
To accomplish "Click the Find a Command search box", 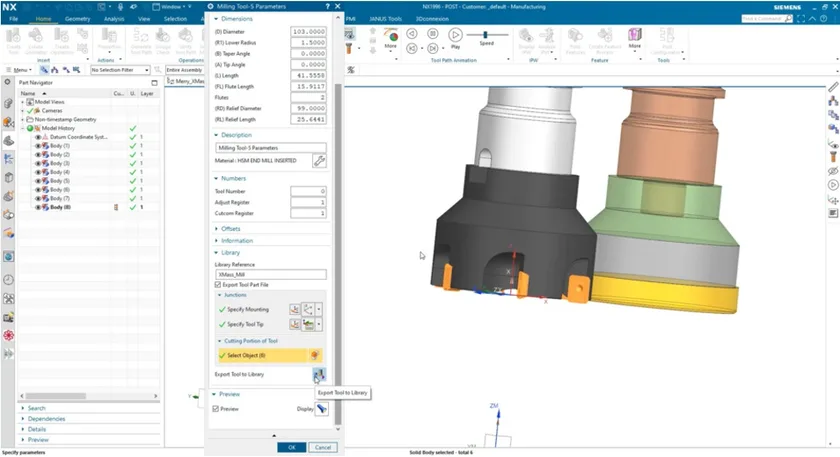I will [x=767, y=19].
